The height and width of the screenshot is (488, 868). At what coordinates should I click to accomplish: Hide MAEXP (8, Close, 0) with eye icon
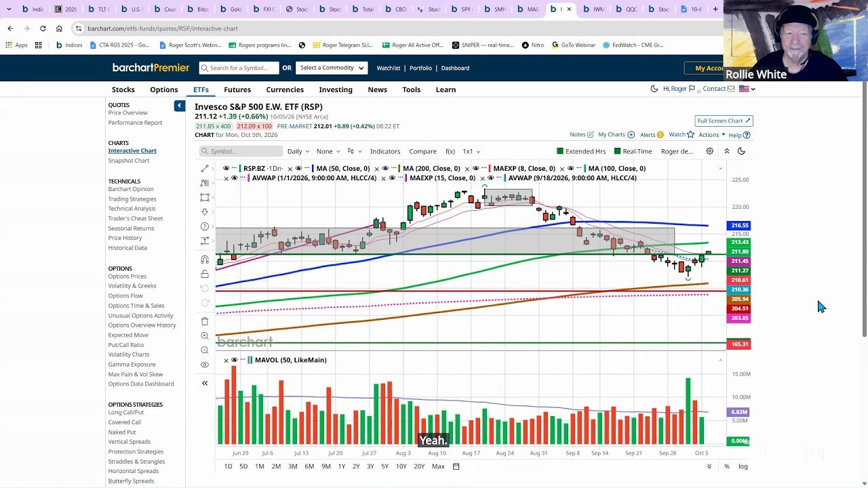(x=475, y=169)
